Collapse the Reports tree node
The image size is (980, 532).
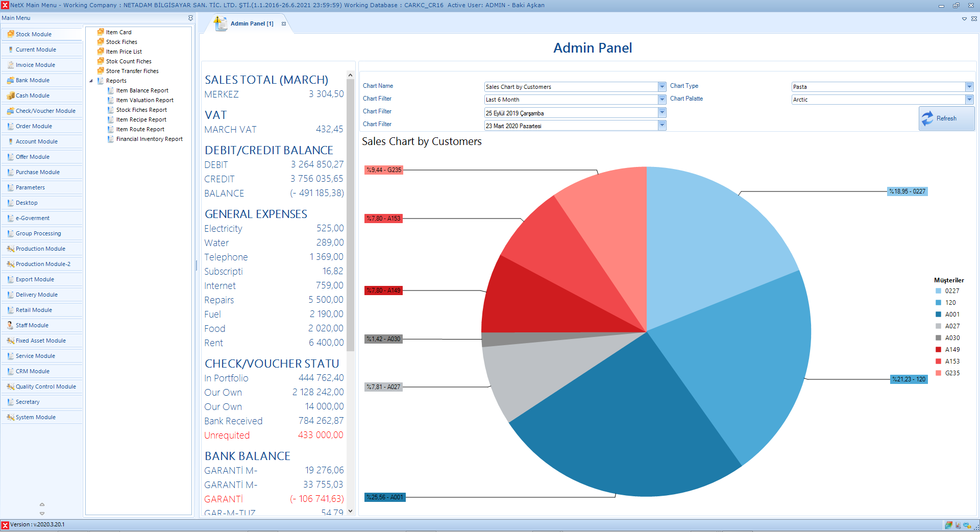91,81
